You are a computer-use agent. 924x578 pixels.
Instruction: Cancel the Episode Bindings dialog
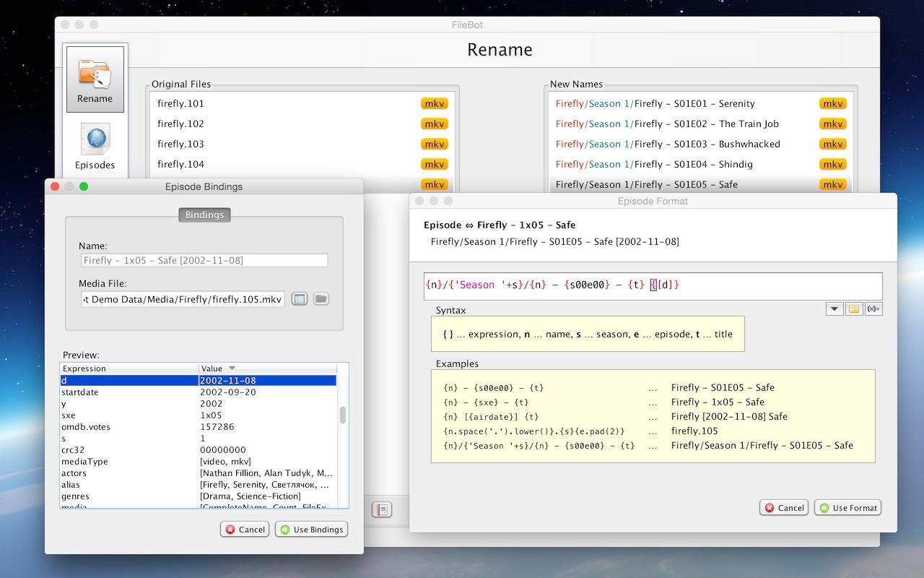tap(245, 530)
